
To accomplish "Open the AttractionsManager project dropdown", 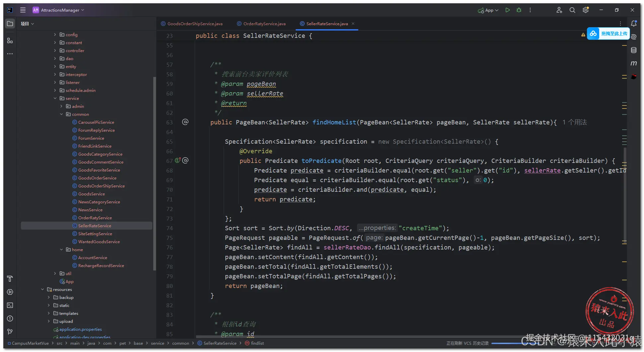I will point(58,10).
